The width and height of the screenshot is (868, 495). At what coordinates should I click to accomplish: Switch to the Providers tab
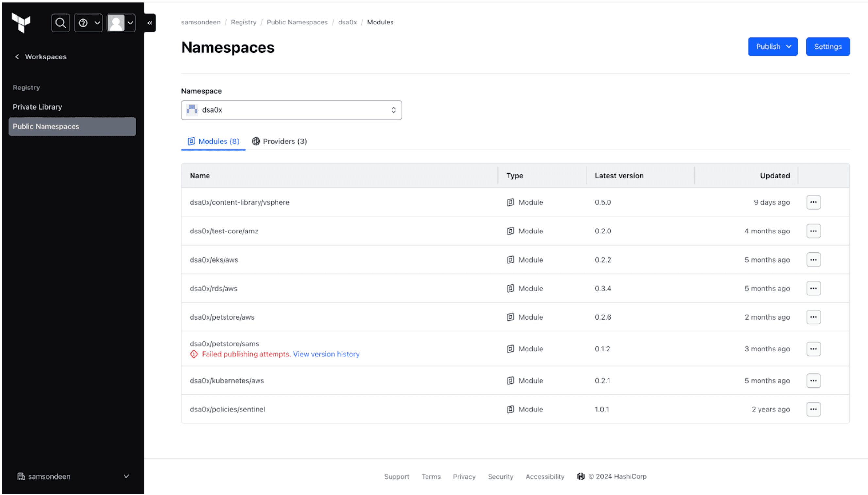pyautogui.click(x=279, y=141)
